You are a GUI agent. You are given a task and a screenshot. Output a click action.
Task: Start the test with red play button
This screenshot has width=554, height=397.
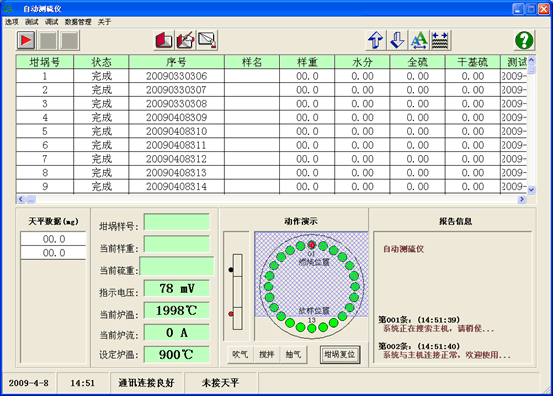coord(26,40)
